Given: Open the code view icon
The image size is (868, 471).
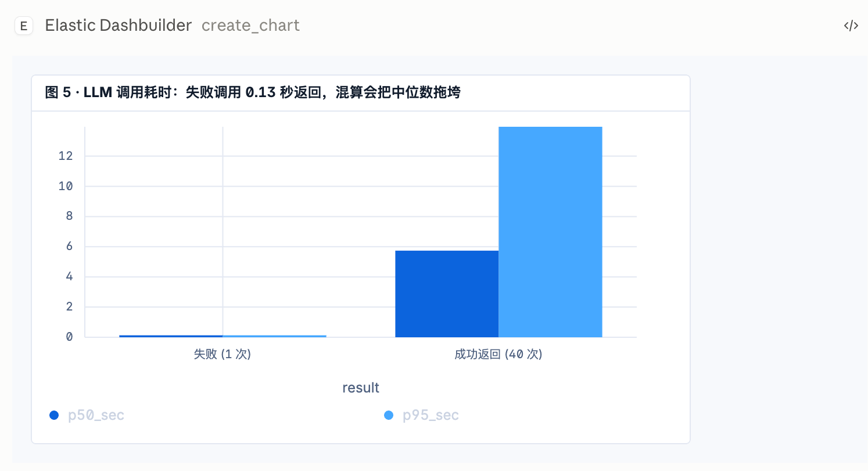Looking at the screenshot, I should point(851,26).
